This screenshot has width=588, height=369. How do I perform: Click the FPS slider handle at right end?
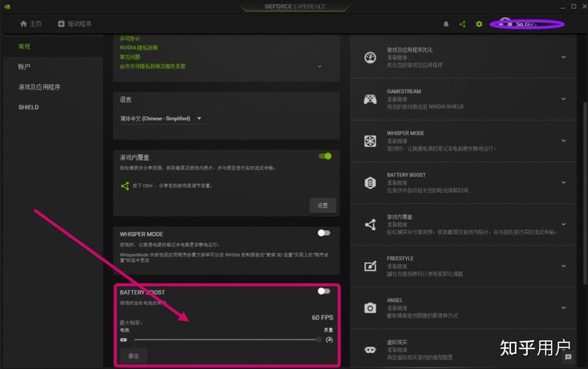[318, 339]
